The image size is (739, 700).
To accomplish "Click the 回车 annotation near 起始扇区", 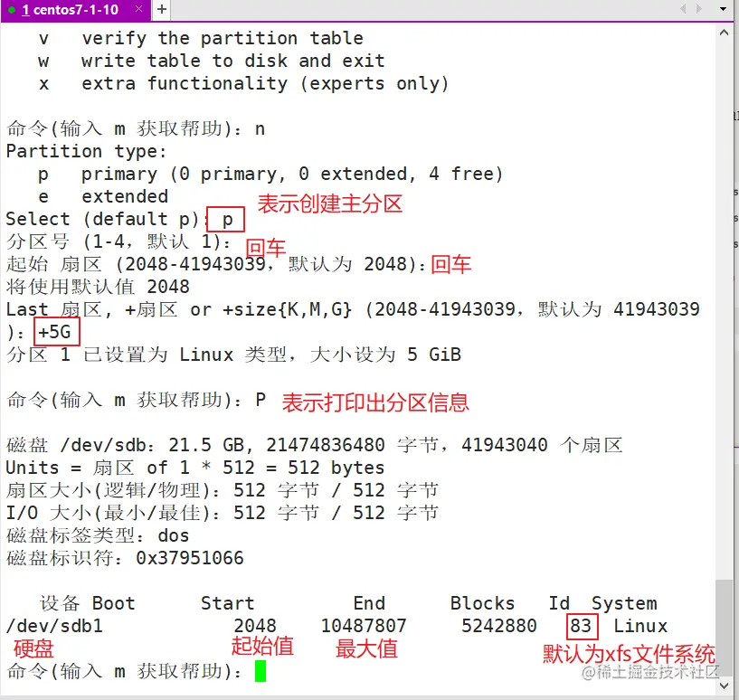I will pos(451,264).
